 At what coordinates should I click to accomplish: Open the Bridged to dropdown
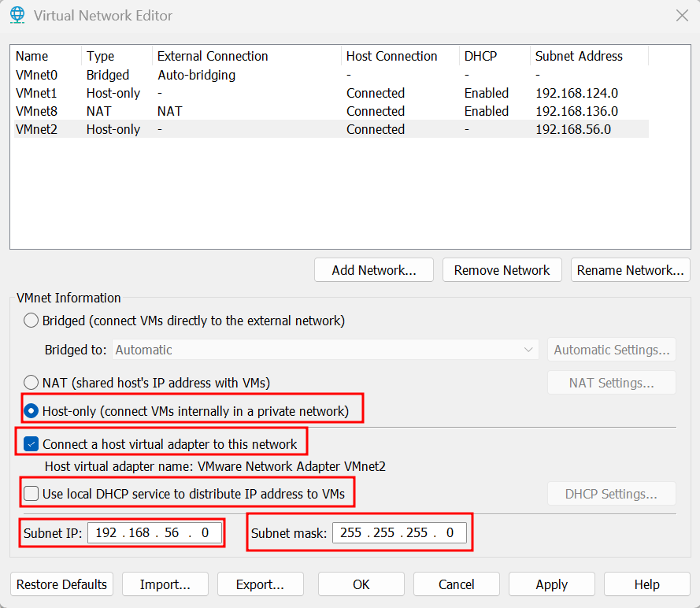[x=325, y=350]
